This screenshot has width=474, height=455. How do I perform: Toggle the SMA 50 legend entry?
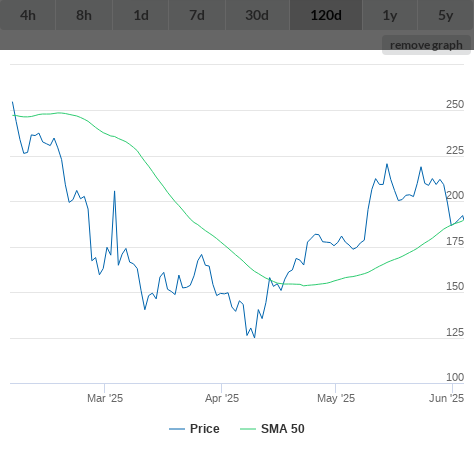(272, 429)
